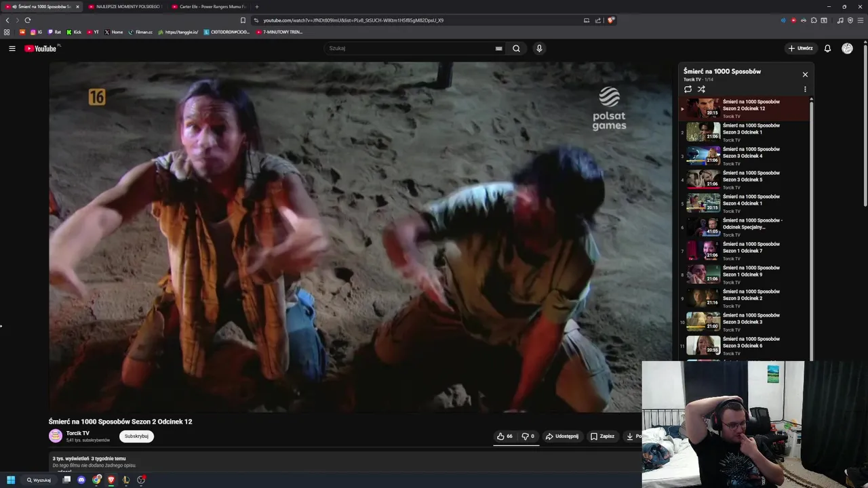Like the video with thumbs up
The image size is (868, 488).
pos(505,436)
